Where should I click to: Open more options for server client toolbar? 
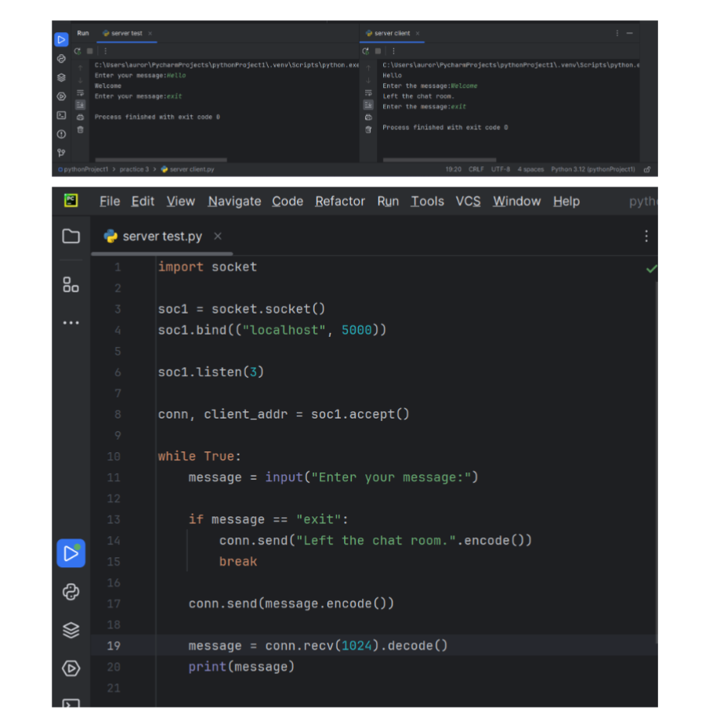tap(393, 51)
